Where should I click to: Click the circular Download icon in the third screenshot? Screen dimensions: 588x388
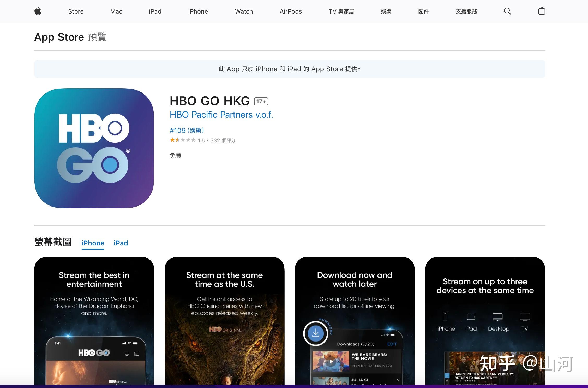tap(316, 334)
